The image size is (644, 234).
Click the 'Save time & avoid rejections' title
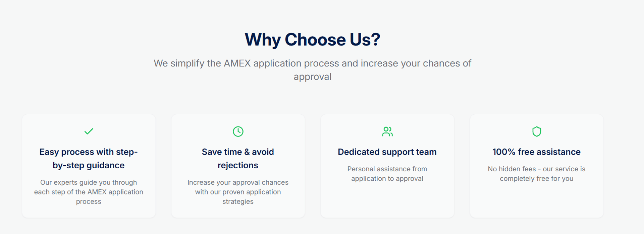[x=238, y=159]
